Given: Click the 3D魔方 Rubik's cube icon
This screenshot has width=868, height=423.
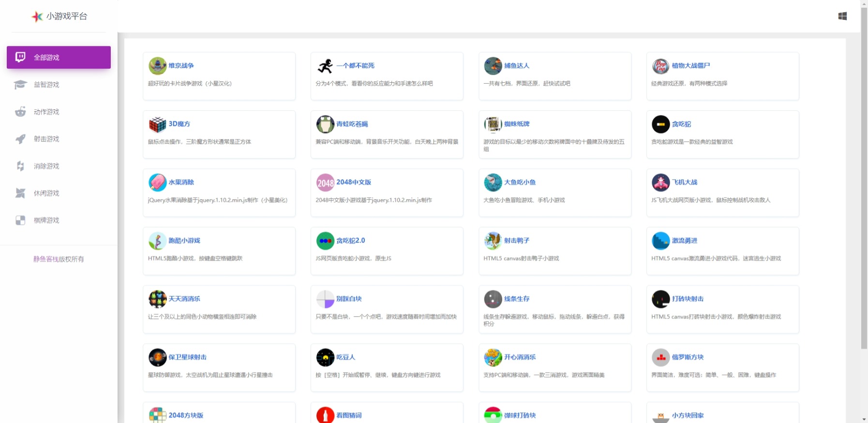Looking at the screenshot, I should point(157,124).
